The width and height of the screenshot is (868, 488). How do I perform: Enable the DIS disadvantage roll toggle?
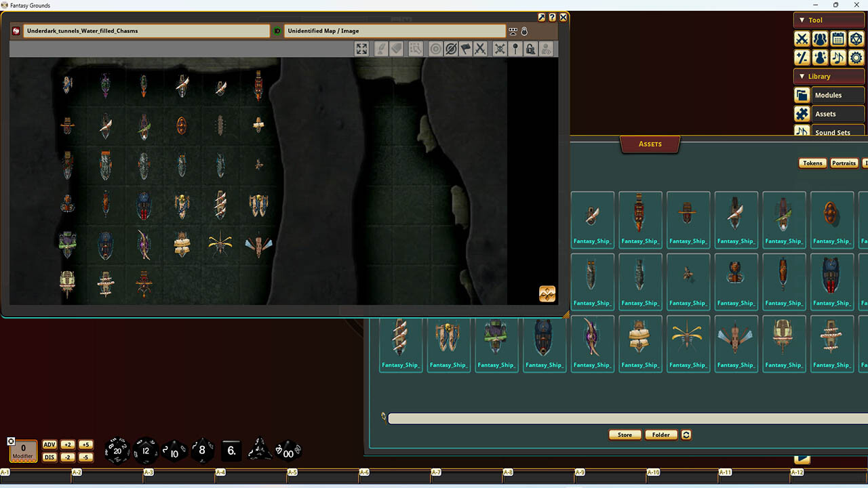(49, 457)
